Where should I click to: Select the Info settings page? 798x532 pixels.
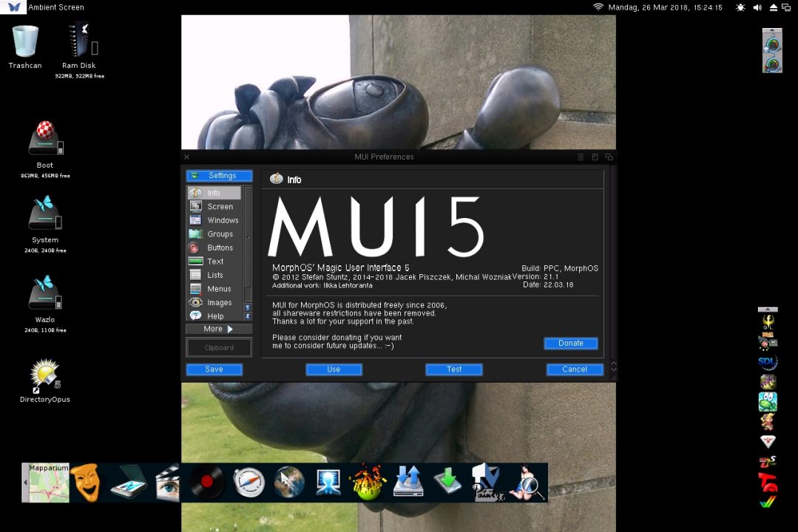point(214,193)
